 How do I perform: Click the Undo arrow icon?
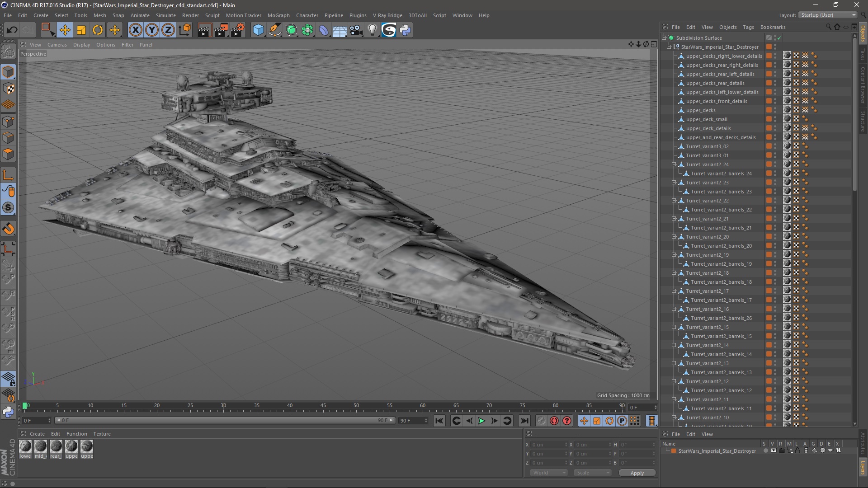[x=12, y=30]
